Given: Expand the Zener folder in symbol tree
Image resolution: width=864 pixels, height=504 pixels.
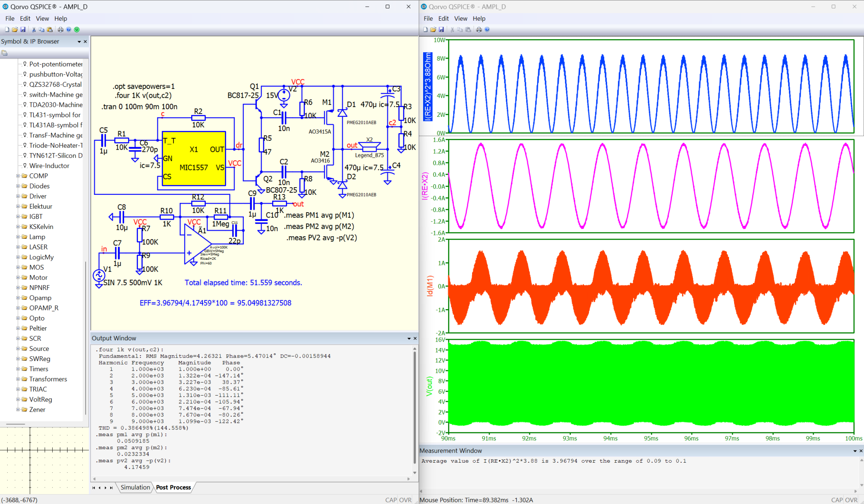Looking at the screenshot, I should 18,410.
